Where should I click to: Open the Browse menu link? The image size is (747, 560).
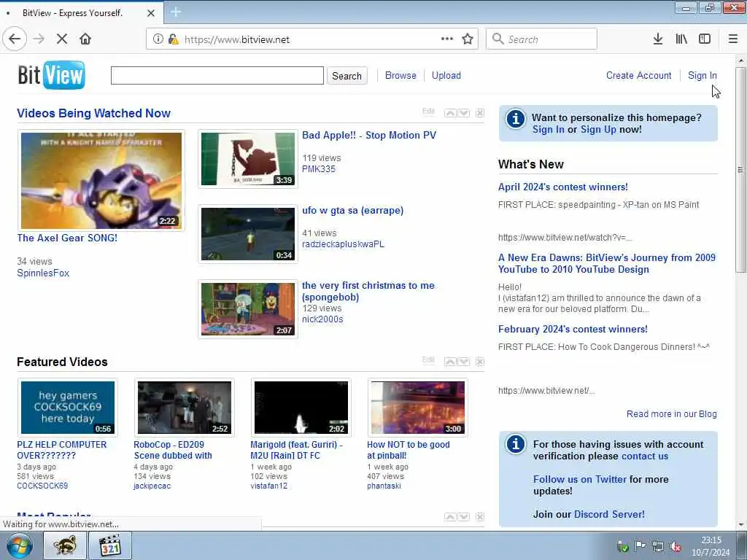coord(400,75)
